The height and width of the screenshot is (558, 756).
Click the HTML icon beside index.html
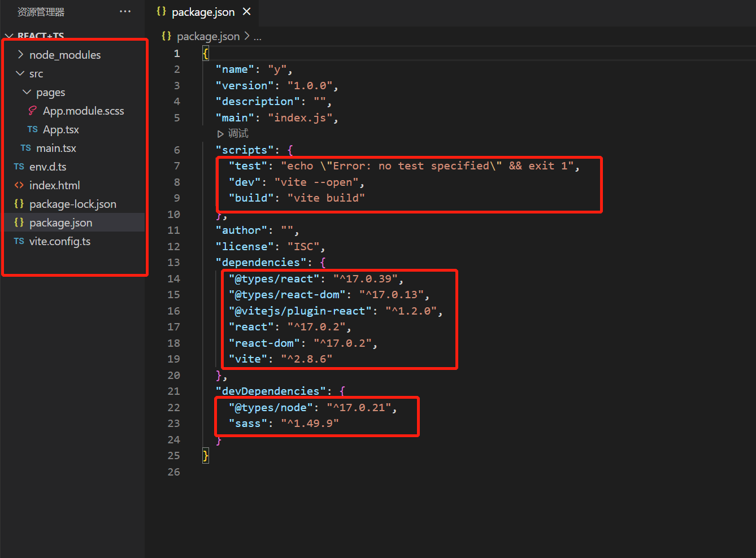pos(19,185)
